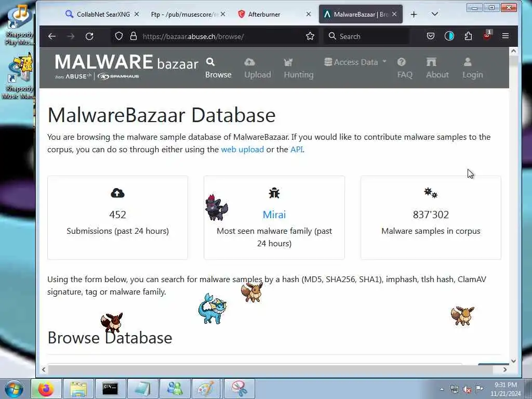Image resolution: width=532 pixels, height=399 pixels.
Task: Open the Rhapsody Play Music desktop shortcut
Action: coord(19,25)
